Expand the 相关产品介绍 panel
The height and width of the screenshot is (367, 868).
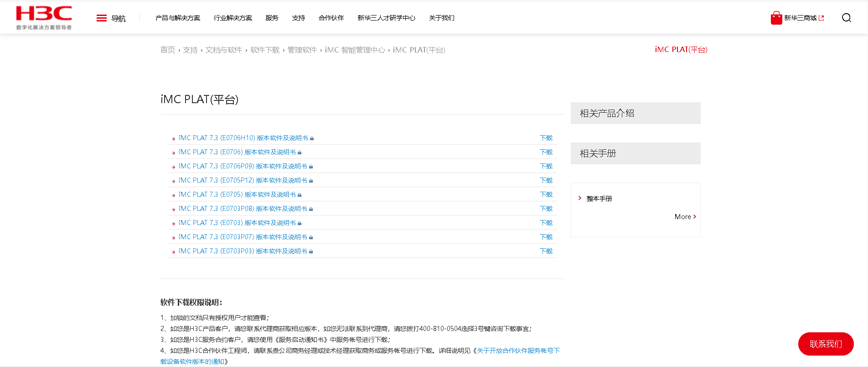point(635,113)
